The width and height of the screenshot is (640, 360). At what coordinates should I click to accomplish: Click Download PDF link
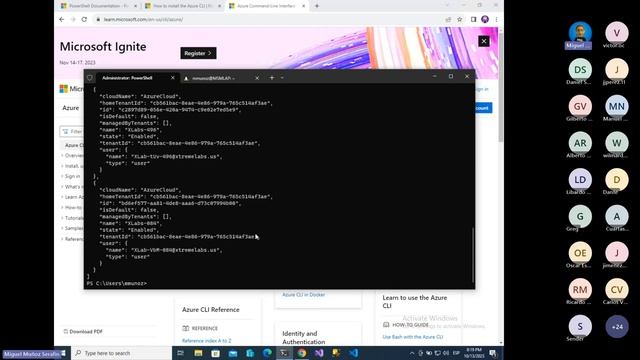click(x=83, y=331)
